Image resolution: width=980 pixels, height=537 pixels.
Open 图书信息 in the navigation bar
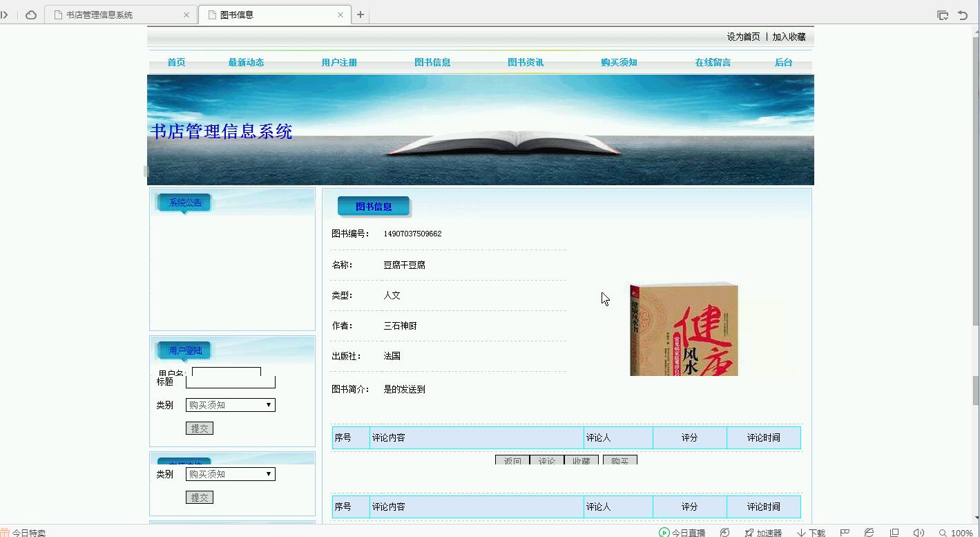(x=432, y=62)
